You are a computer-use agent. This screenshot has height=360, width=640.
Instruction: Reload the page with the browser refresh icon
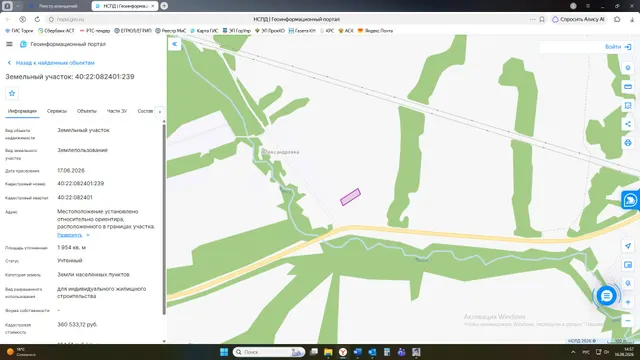point(37,19)
